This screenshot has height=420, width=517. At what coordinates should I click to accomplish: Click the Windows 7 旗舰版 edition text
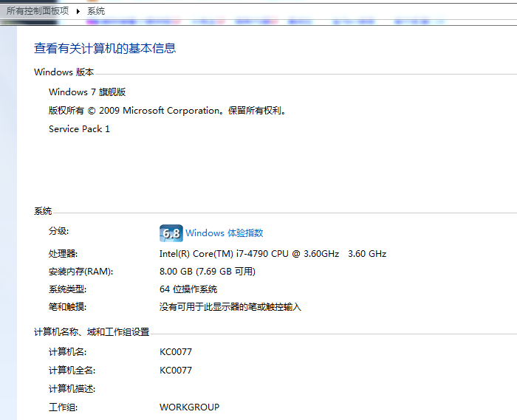click(87, 92)
